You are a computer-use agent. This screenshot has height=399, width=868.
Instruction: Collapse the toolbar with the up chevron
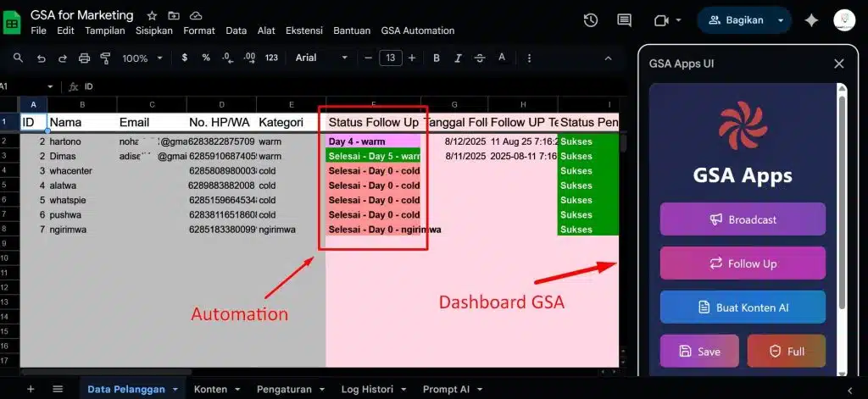point(608,58)
